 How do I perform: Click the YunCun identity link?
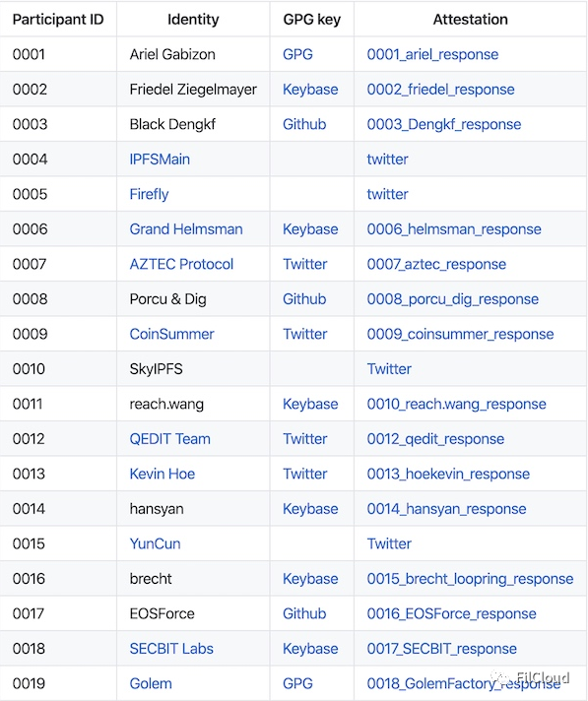click(x=156, y=543)
